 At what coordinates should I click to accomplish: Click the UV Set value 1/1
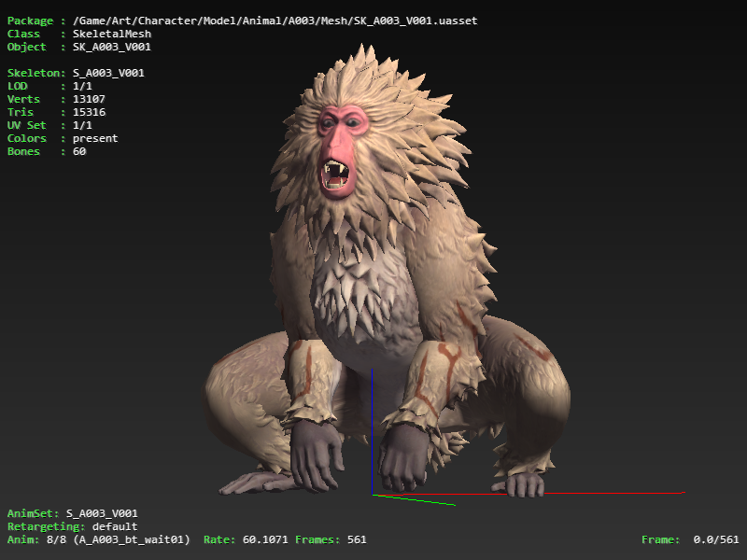[x=82, y=125]
